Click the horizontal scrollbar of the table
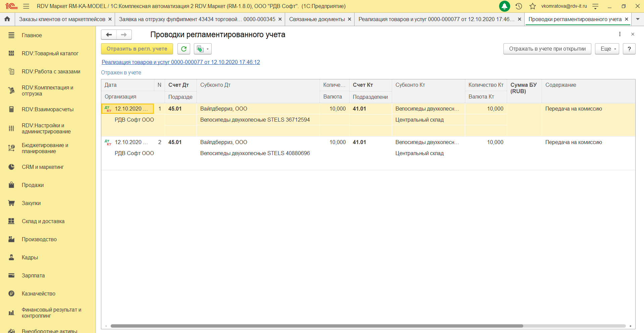644x333 pixels. pyautogui.click(x=317, y=326)
